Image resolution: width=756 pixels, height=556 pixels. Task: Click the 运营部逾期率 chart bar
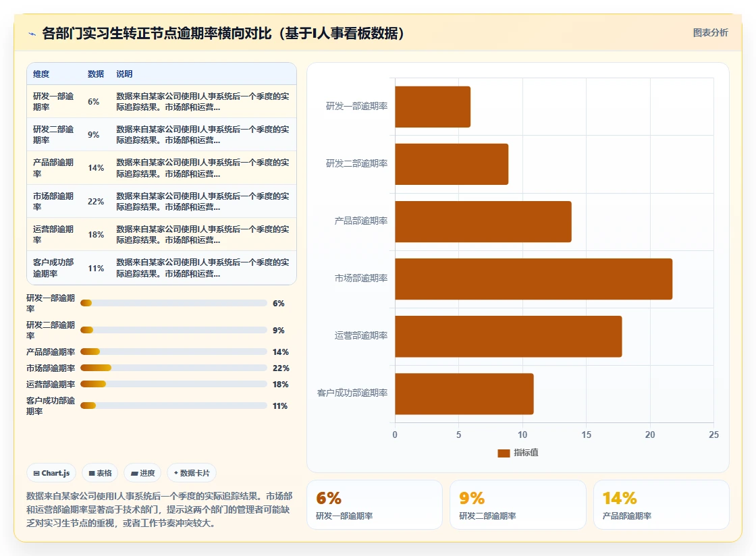508,336
